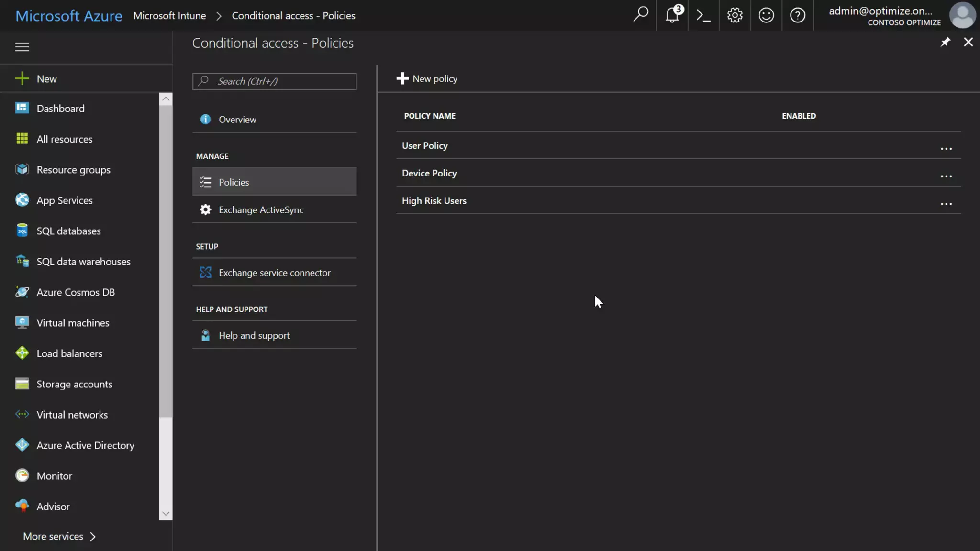Open Exchange service connector setup
This screenshot has width=980, height=551.
(274, 273)
